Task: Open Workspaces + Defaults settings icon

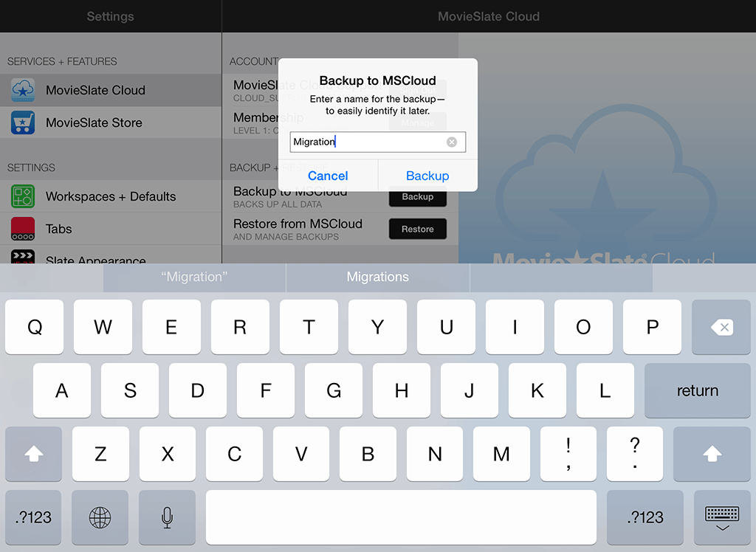Action: click(x=23, y=196)
